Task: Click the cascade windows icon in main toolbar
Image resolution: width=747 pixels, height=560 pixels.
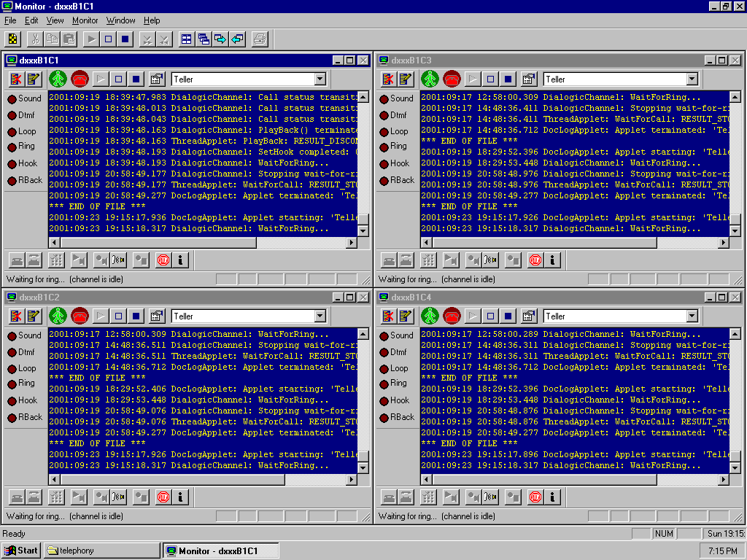Action: point(204,39)
